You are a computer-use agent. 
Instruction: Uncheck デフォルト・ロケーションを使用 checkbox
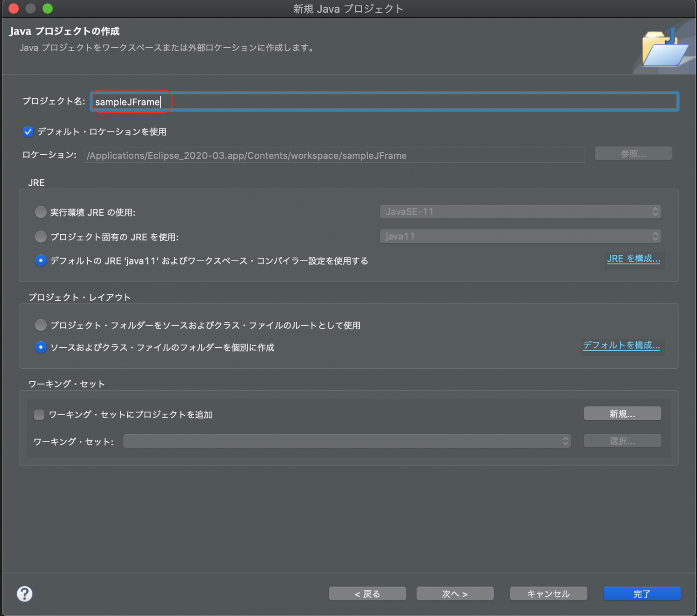pos(28,132)
